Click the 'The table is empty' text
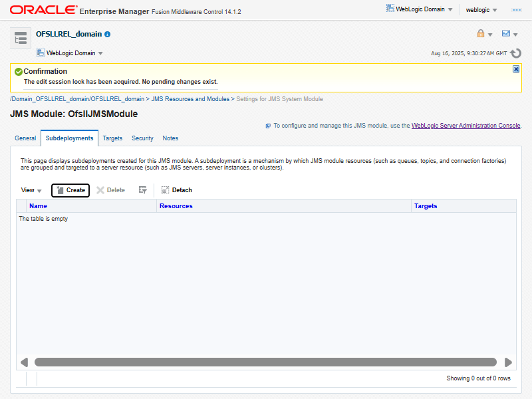The image size is (532, 399). (43, 219)
